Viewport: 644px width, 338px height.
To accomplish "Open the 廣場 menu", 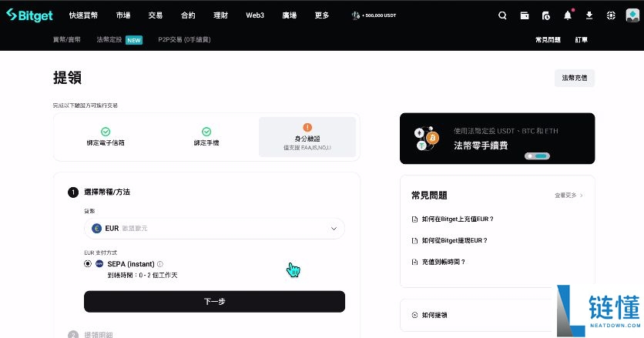I will click(290, 15).
